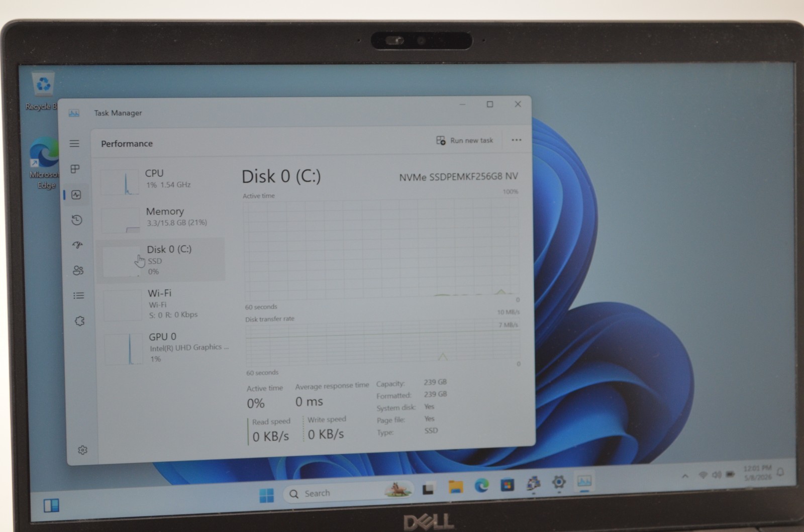Click Run new task button

coord(465,141)
